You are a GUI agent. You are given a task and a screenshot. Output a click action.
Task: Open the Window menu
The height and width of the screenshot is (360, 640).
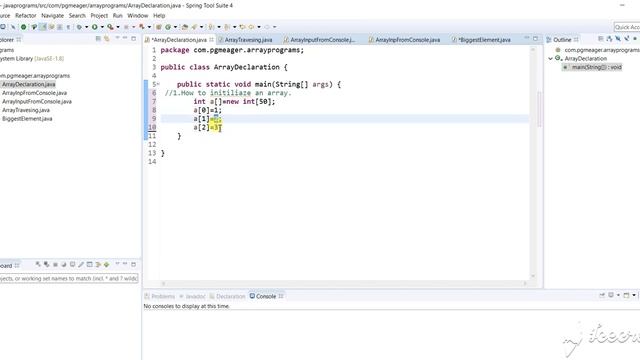coord(138,16)
